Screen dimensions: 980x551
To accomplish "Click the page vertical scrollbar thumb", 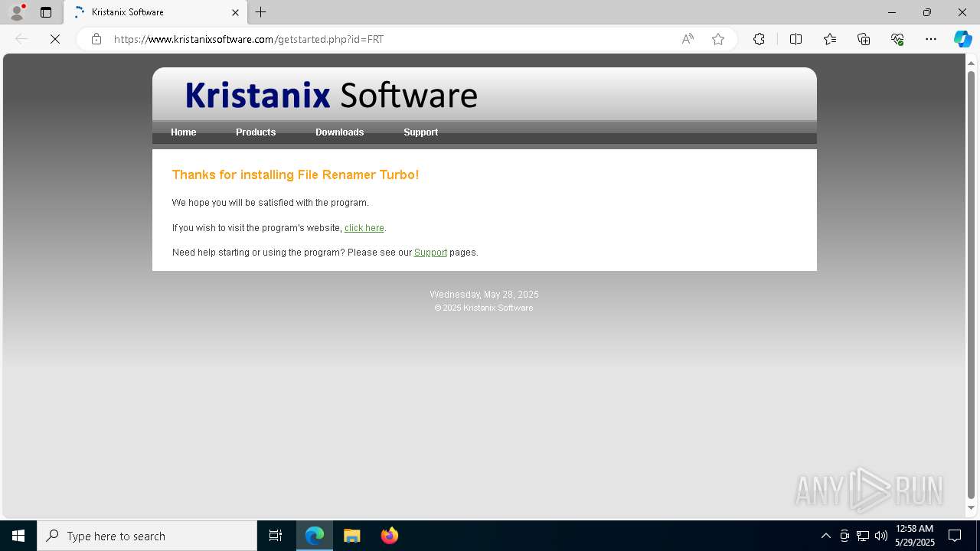I will click(x=972, y=285).
